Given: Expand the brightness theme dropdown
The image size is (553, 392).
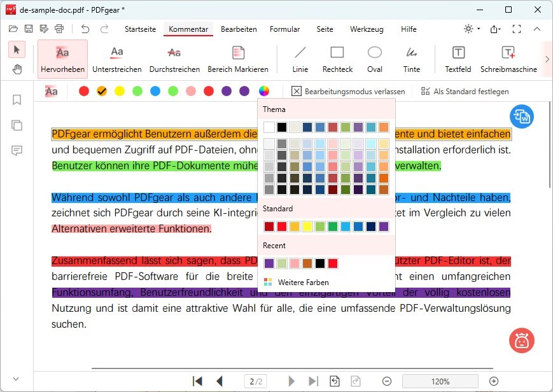Looking at the screenshot, I should [x=472, y=29].
